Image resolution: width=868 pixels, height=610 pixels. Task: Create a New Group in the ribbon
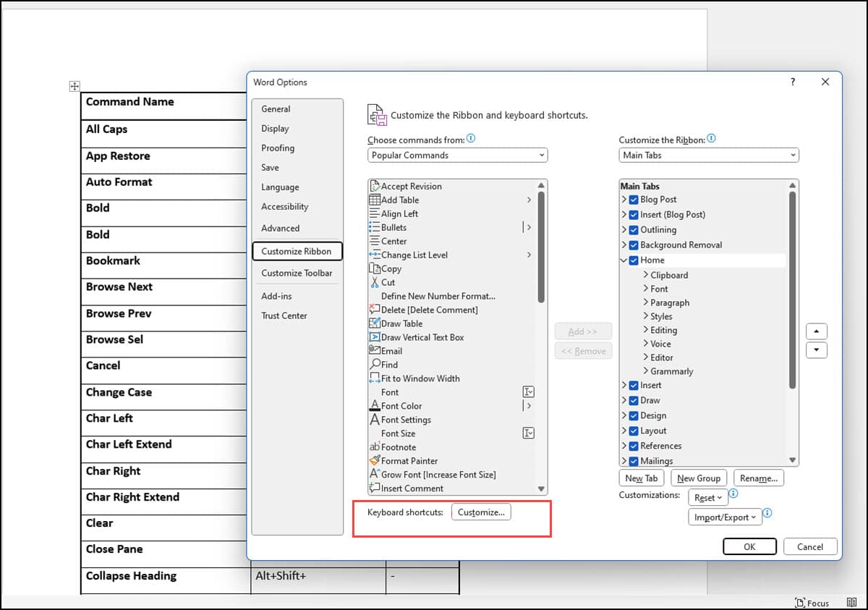pos(699,478)
